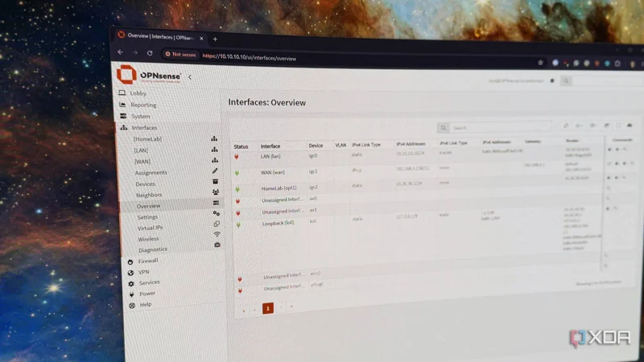Click the search magnifier icon beside the table search box
The width and height of the screenshot is (644, 362).
444,128
